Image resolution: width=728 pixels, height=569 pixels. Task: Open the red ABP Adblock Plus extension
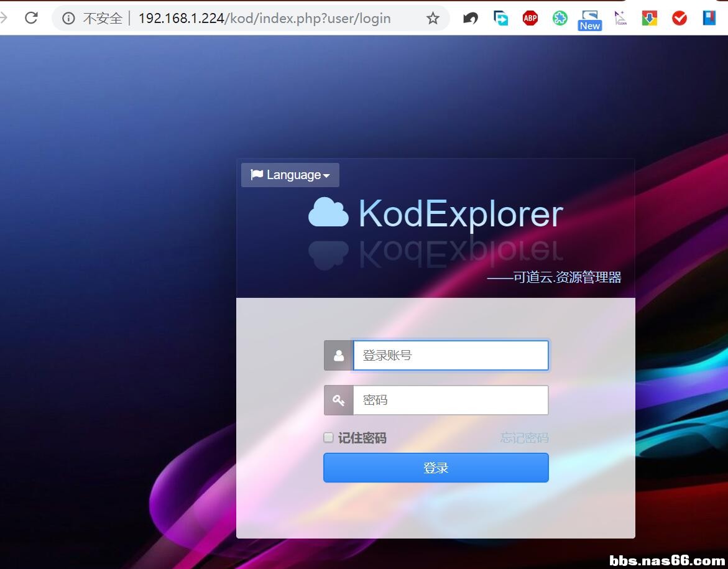click(530, 18)
